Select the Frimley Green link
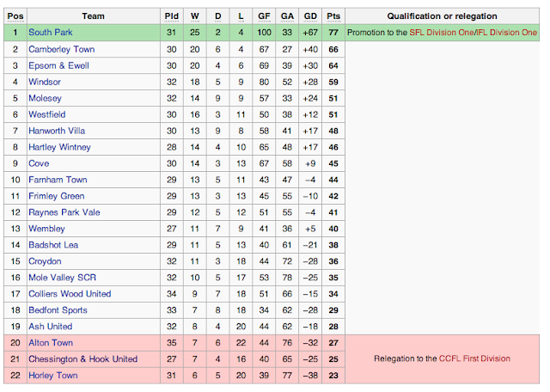This screenshot has width=550, height=392. pos(57,196)
